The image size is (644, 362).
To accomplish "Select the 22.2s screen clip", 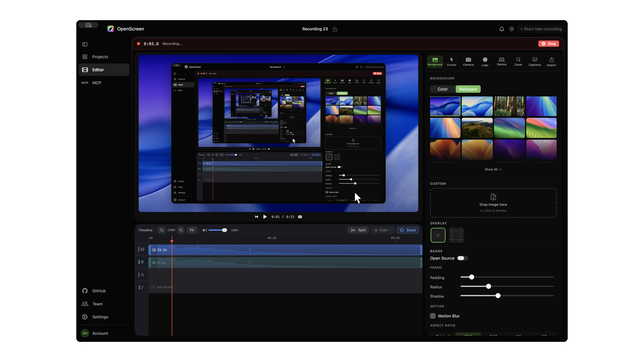I will click(x=285, y=250).
